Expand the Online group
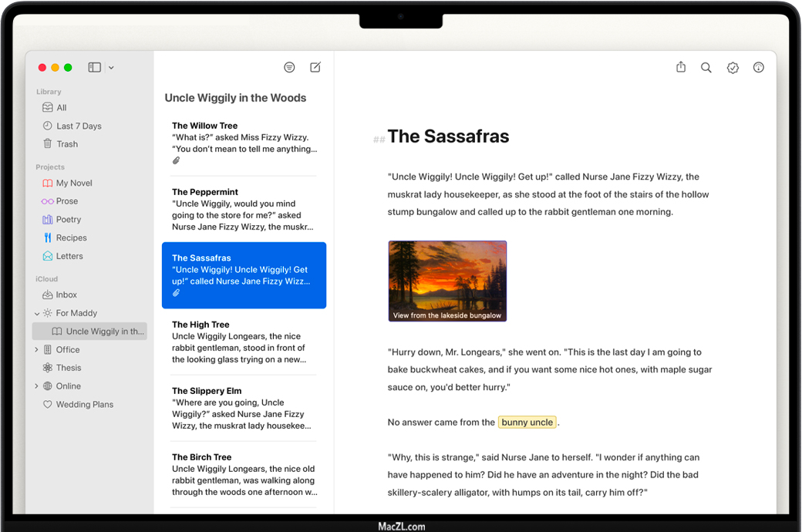Image resolution: width=802 pixels, height=532 pixels. 36,386
